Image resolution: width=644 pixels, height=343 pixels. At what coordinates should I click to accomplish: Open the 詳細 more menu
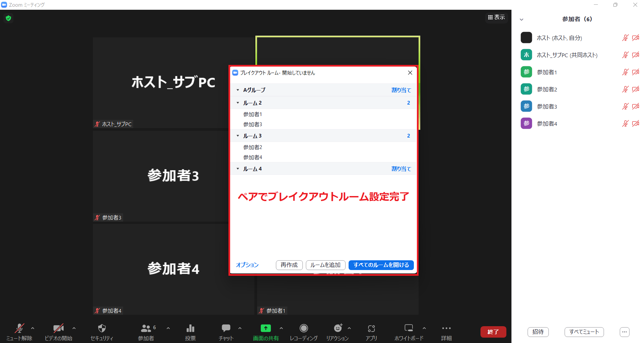point(446,328)
